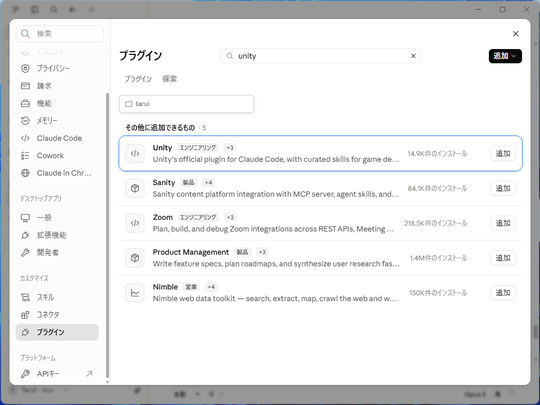Screen dimensions: 540x405
Task: Focus the sidebar 検索 search field
Action: 60,34
